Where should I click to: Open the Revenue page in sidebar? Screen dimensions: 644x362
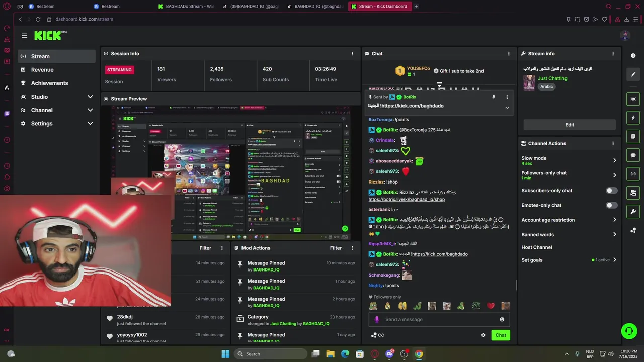click(x=56, y=70)
